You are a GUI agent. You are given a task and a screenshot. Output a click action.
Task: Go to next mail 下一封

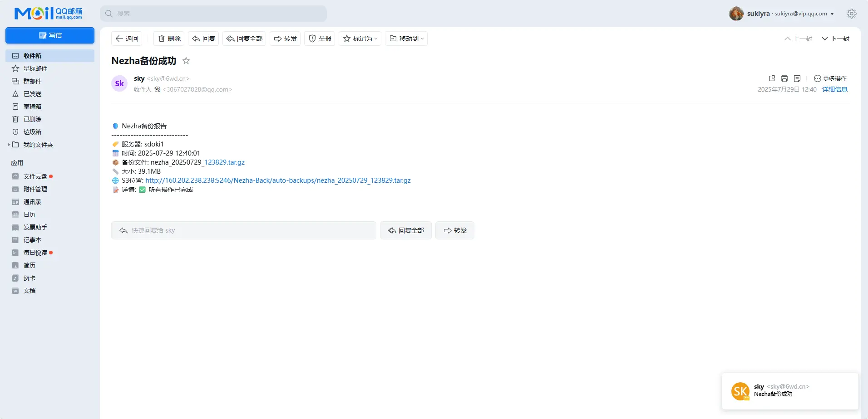(x=835, y=39)
